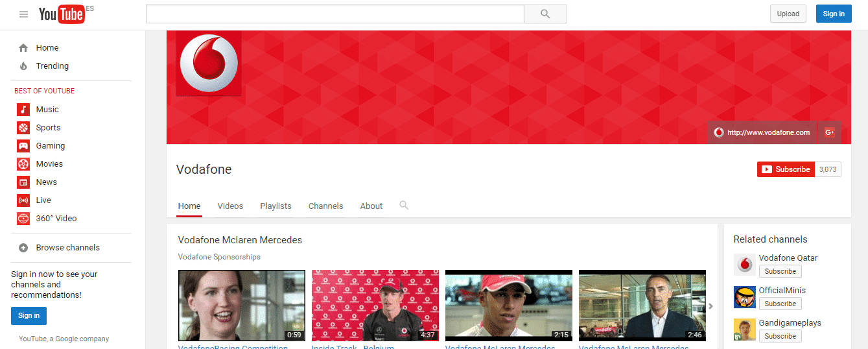Open the Live broadcast icon
868x349 pixels.
pos(23,200)
